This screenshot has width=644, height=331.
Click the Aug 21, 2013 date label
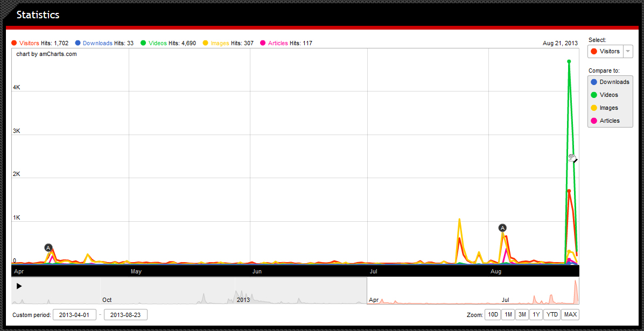pyautogui.click(x=560, y=43)
